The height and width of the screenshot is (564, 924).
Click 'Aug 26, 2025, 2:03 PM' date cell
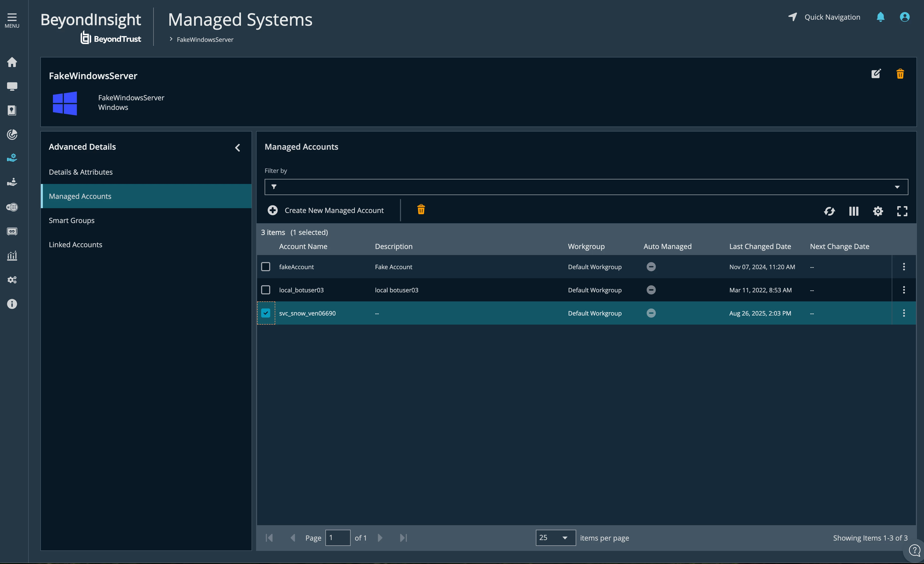[760, 313]
